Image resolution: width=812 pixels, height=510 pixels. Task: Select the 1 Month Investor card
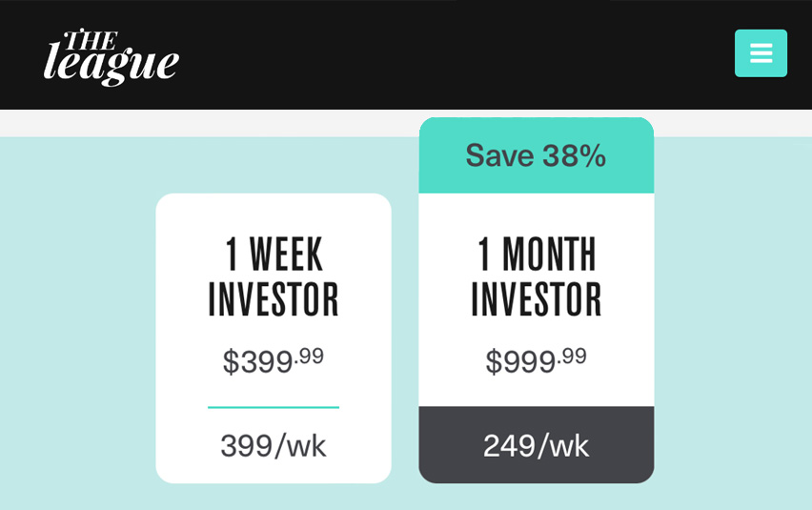point(537,300)
